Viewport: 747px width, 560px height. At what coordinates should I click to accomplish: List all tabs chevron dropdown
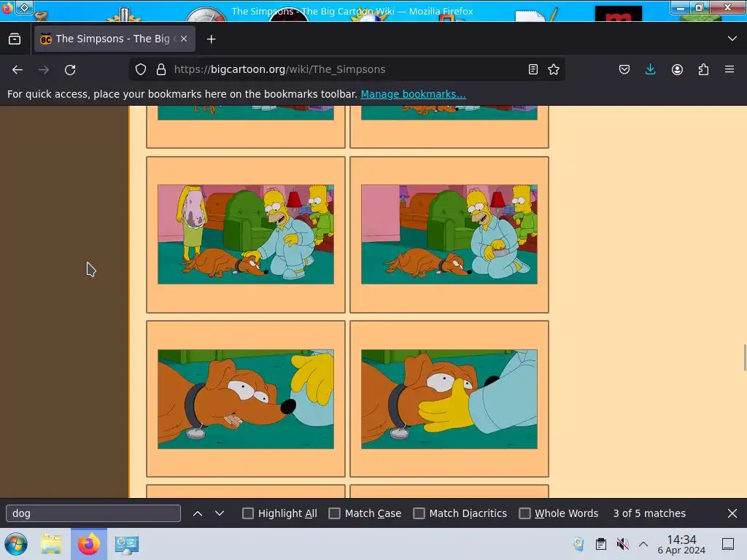(x=732, y=39)
